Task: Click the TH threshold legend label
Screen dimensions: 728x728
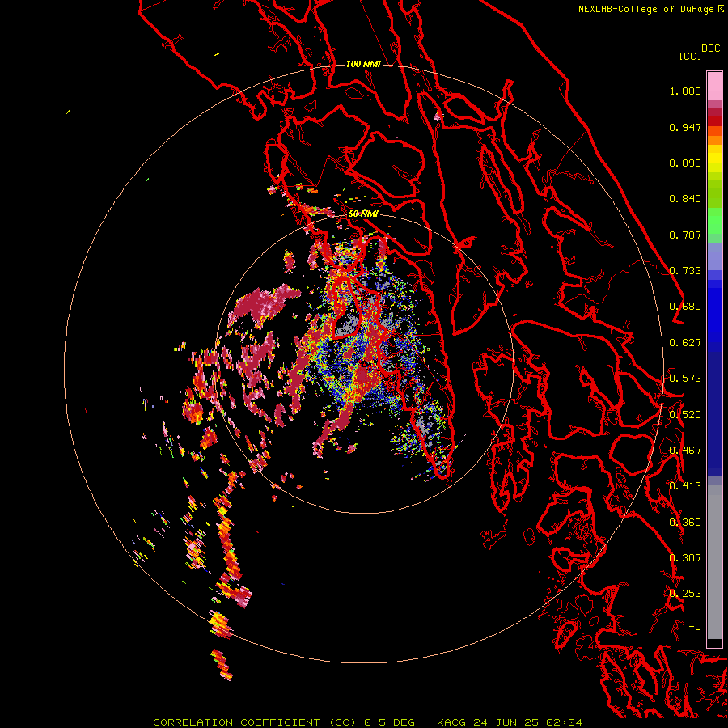Action: click(695, 629)
